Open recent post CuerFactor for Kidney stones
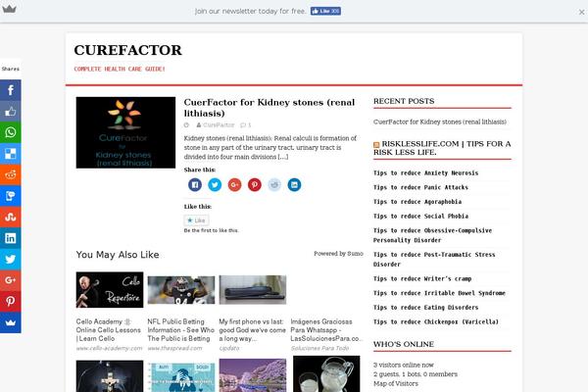The height and width of the screenshot is (392, 588). tap(439, 122)
